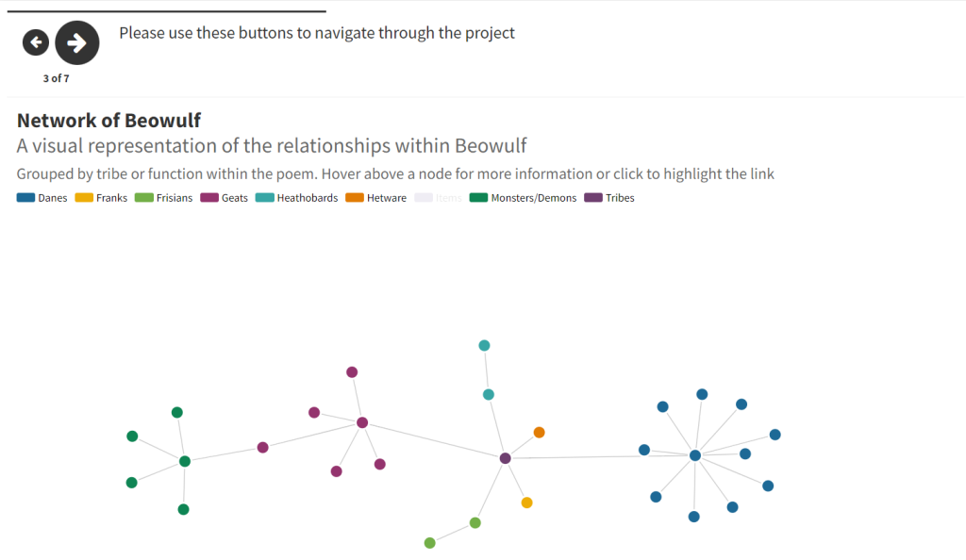
Task: Click the Geats node linked to Monsters hub
Action: pyautogui.click(x=263, y=447)
